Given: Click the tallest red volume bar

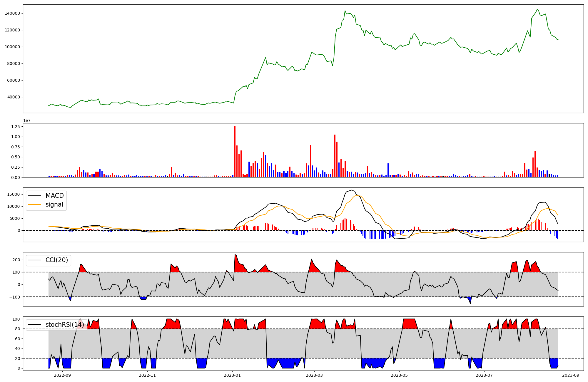Looking at the screenshot, I should coord(235,151).
